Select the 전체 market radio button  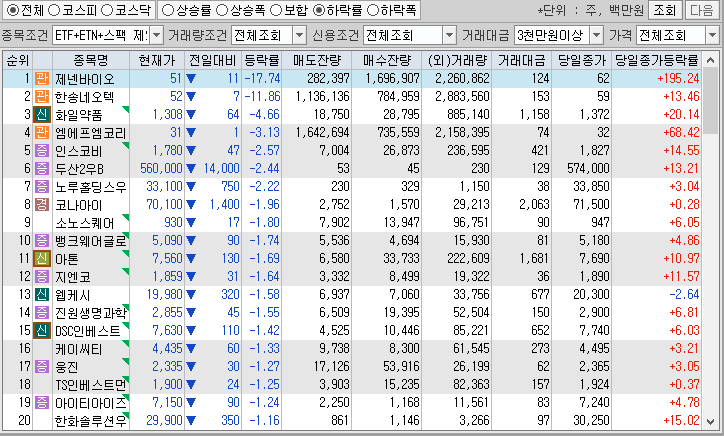[x=13, y=10]
